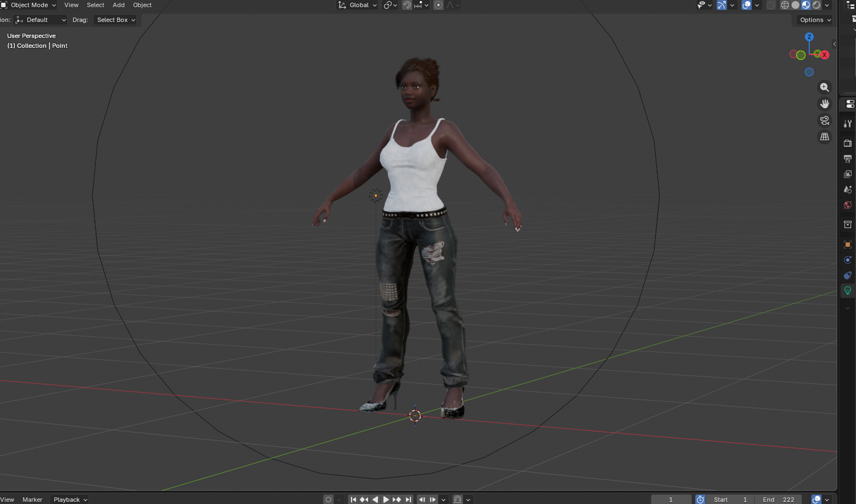The height and width of the screenshot is (504, 856).
Task: Click the End frame field
Action: 778,499
